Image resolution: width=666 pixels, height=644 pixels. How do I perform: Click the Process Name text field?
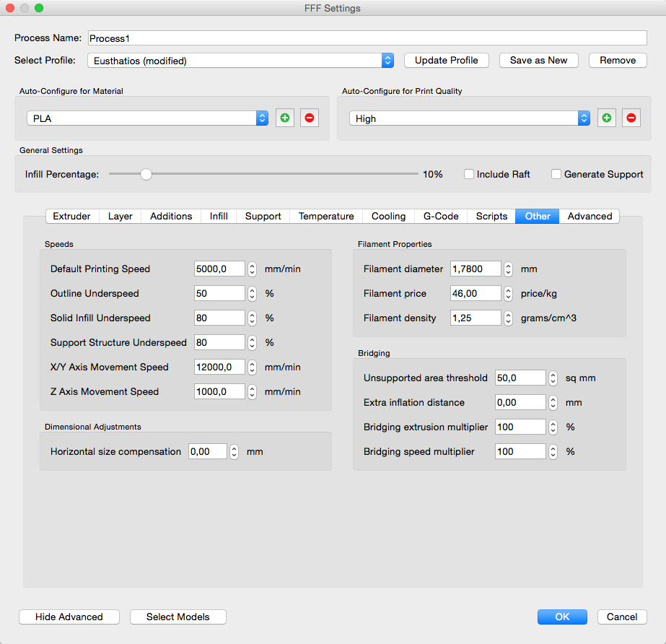click(367, 38)
